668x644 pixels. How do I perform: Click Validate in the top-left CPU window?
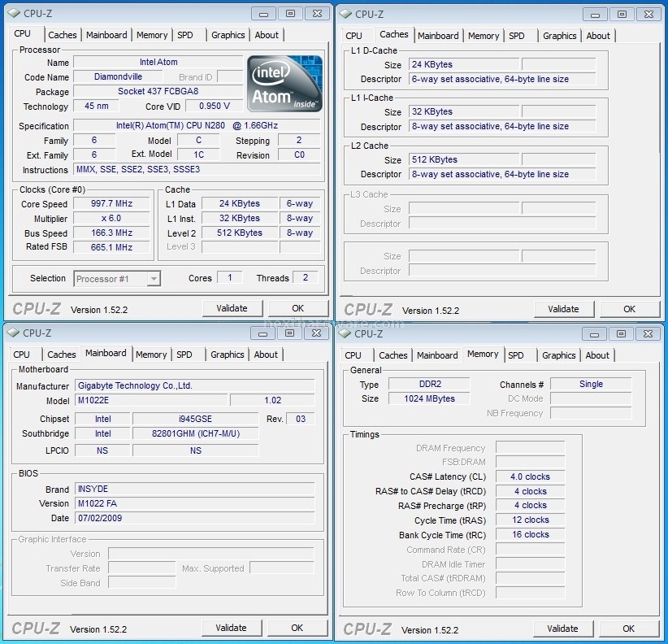232,308
